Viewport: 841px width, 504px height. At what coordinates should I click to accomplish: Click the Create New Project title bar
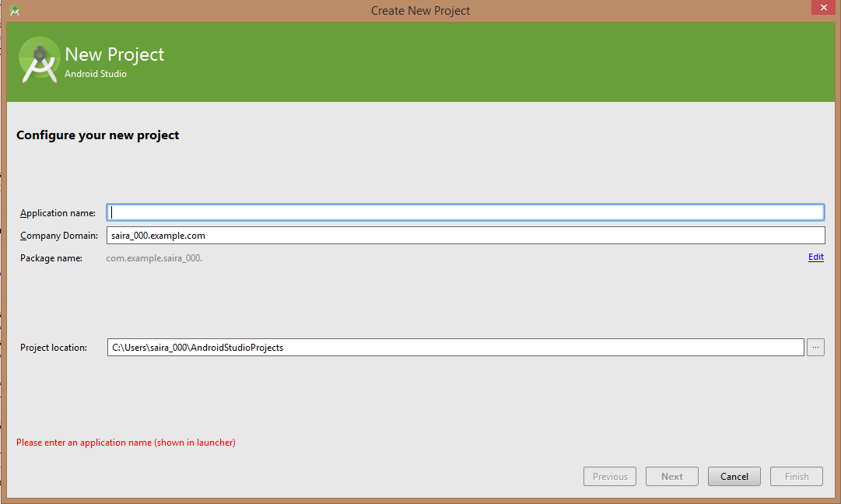tap(420, 10)
